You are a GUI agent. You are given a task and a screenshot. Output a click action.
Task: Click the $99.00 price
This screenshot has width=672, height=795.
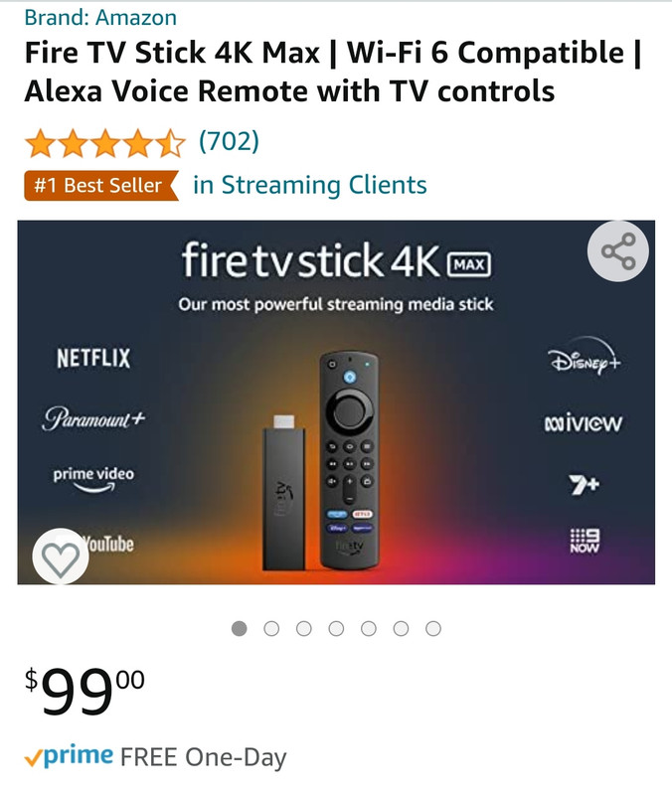84,691
